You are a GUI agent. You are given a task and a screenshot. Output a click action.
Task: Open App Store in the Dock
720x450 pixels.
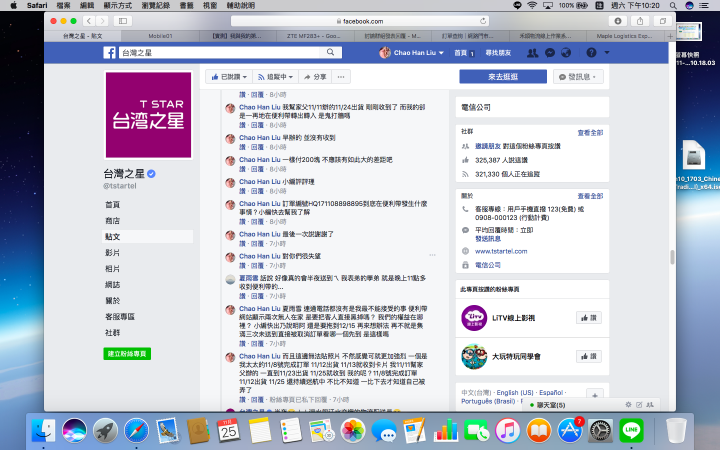[570, 430]
